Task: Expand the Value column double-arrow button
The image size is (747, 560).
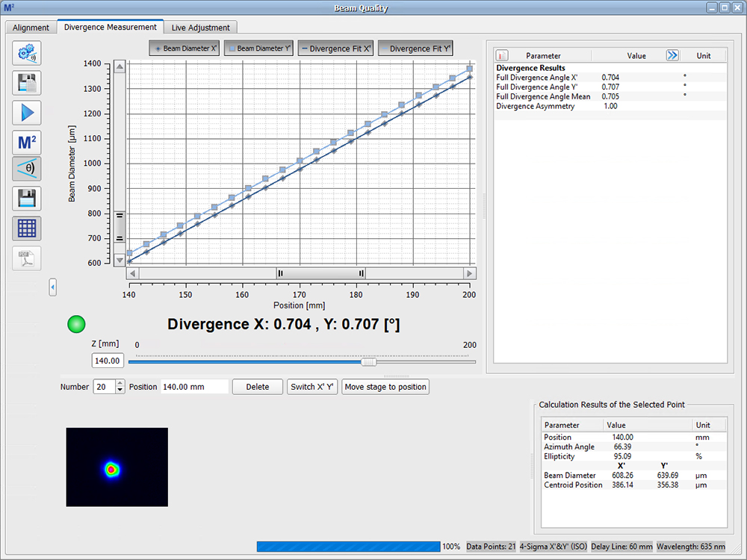Action: pyautogui.click(x=672, y=55)
